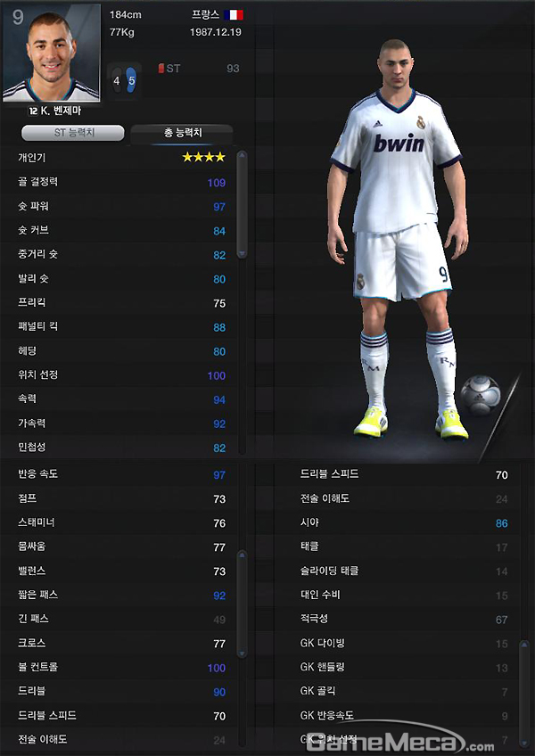Click the bwin sponsor logo on the shirt
Screen dimensions: 535x756
coord(399,144)
